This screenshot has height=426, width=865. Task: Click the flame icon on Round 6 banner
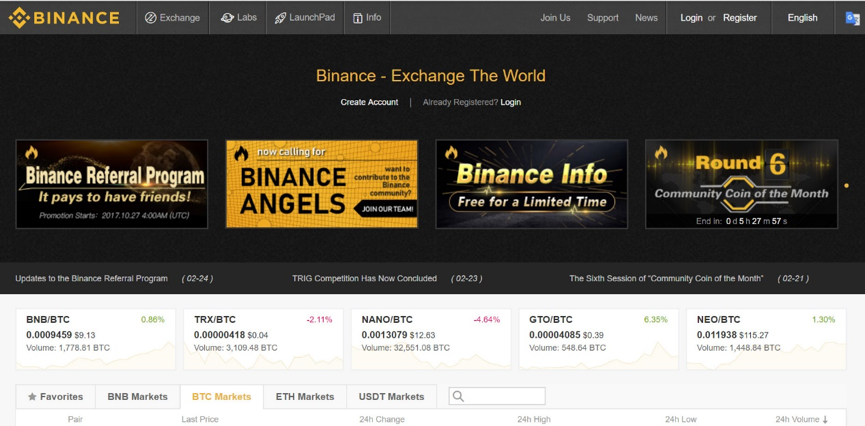click(x=661, y=153)
